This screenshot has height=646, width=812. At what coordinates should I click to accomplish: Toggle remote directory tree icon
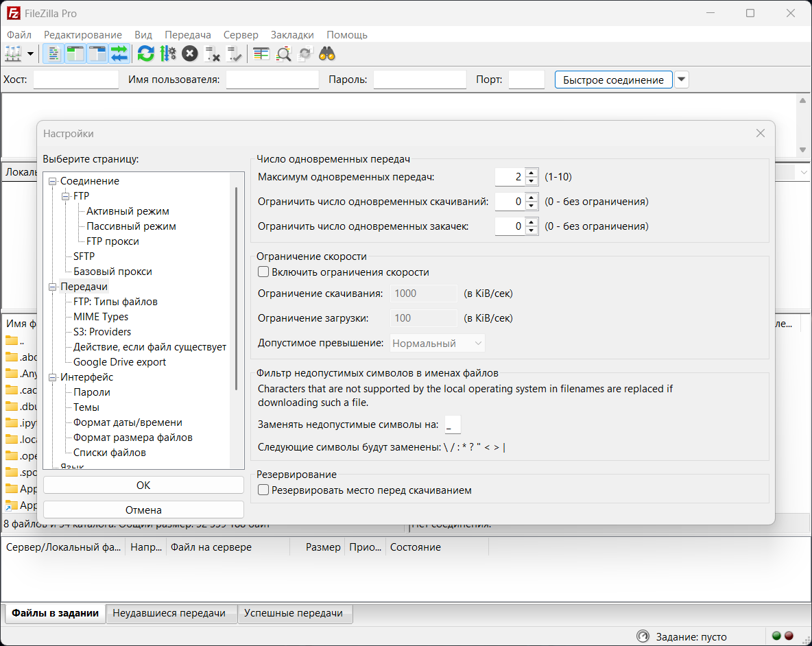point(97,53)
